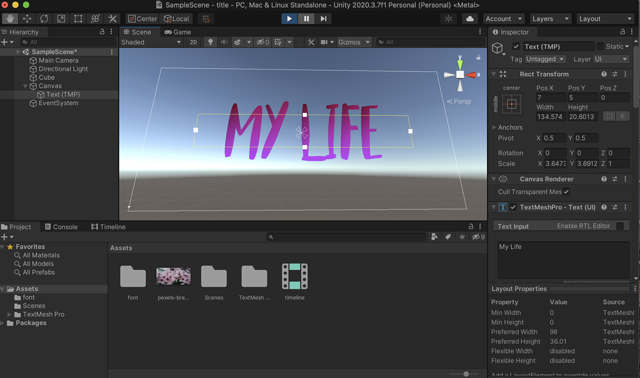Toggle the Inspector lock icon
This screenshot has height=378, width=640.
[622, 31]
